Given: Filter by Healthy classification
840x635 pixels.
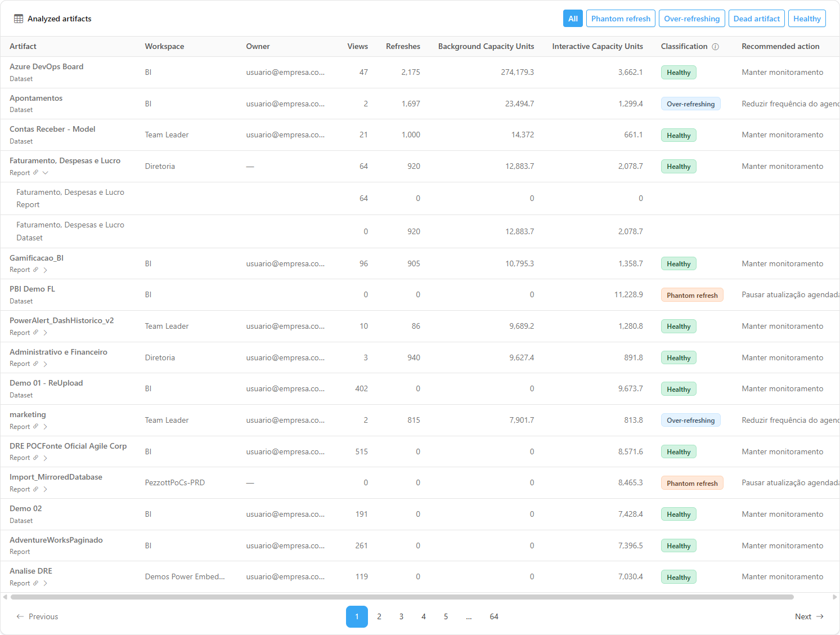Looking at the screenshot, I should point(807,19).
